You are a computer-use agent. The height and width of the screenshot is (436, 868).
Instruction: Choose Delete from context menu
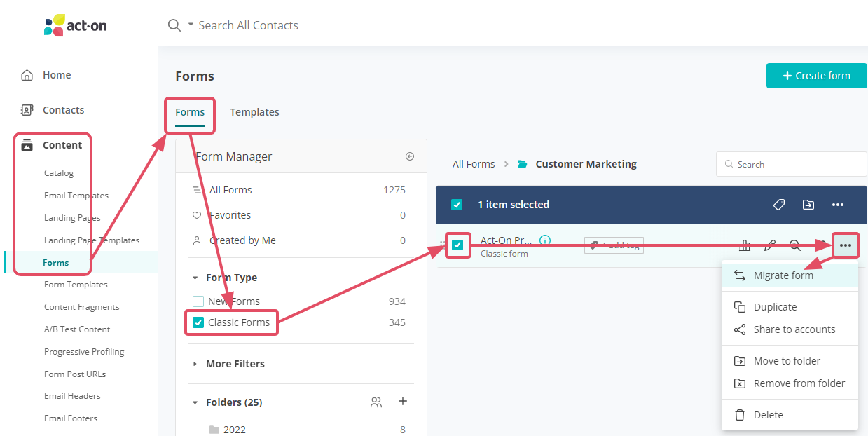point(790,415)
